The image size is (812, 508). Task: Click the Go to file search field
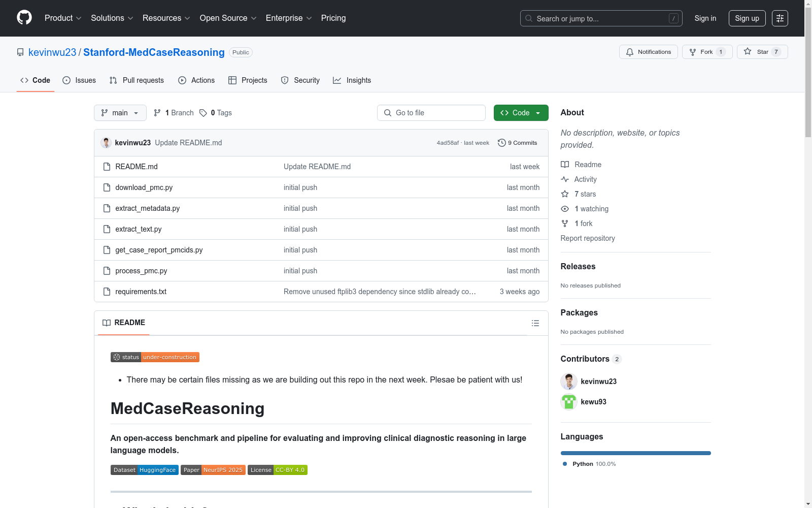point(431,113)
